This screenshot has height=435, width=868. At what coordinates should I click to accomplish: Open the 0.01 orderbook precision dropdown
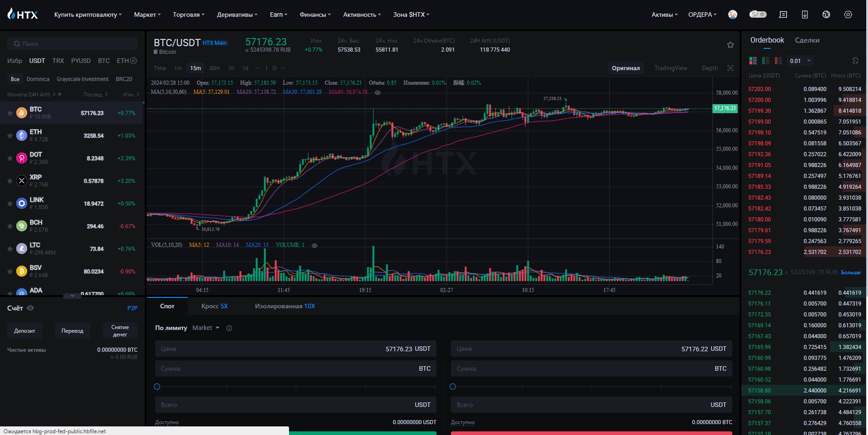801,61
